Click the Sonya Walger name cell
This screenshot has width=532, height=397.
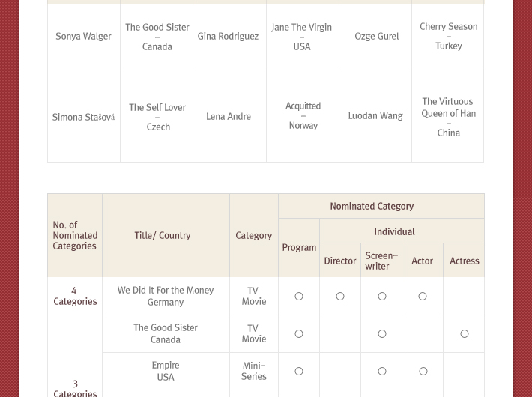(x=83, y=37)
